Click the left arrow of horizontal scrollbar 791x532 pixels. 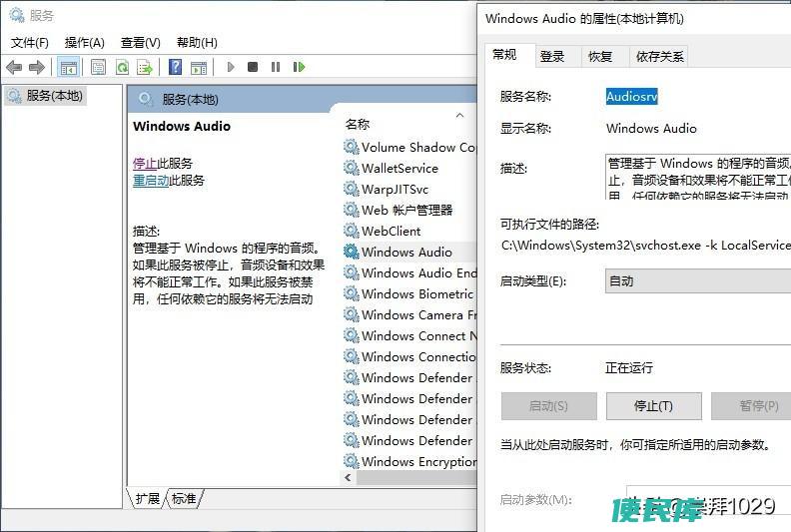point(349,477)
